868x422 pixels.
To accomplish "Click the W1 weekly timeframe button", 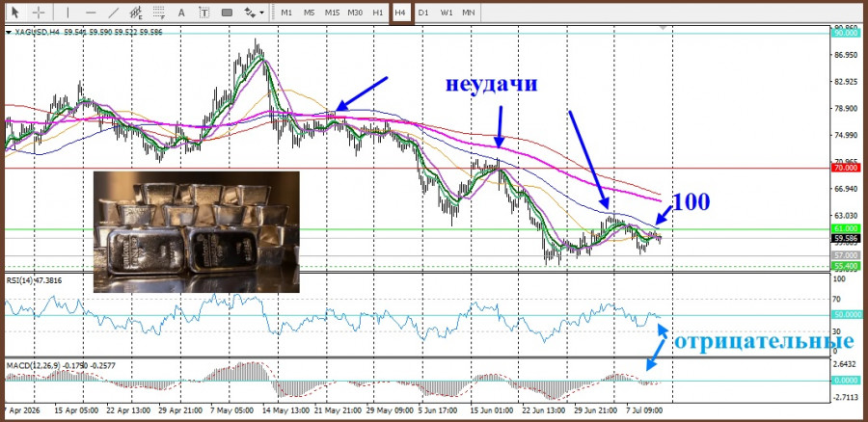I will click(x=446, y=13).
